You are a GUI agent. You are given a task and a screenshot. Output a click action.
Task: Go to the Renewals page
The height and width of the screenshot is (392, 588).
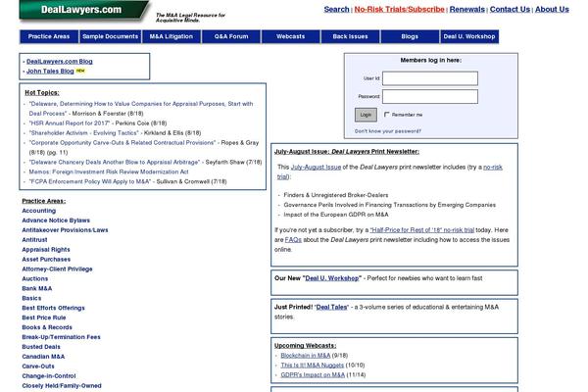(x=466, y=10)
